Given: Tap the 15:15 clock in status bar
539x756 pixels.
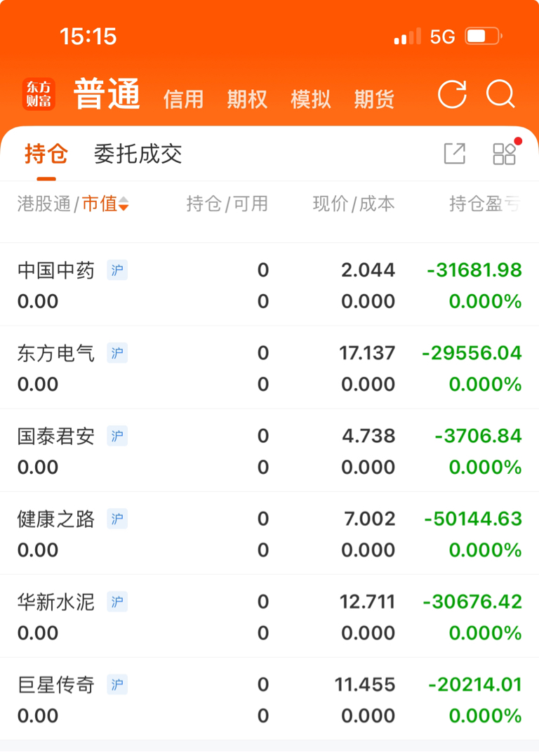Looking at the screenshot, I should click(88, 37).
